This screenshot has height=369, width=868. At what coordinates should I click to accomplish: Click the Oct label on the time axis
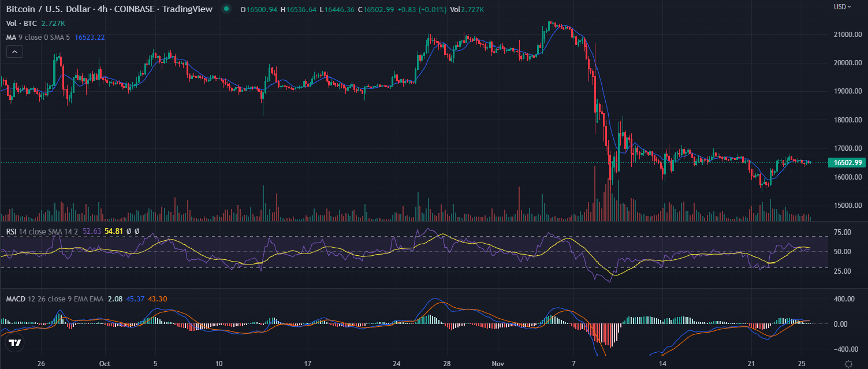click(x=105, y=364)
